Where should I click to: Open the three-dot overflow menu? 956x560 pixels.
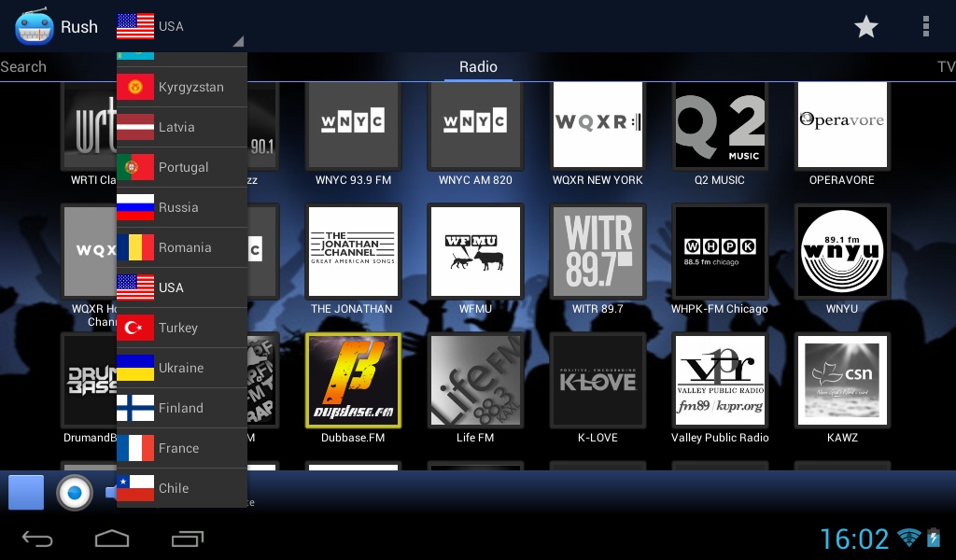coord(925,27)
